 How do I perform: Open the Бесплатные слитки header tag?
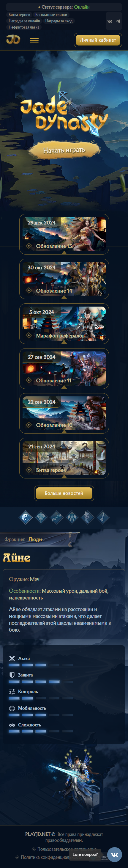pyautogui.click(x=51, y=15)
